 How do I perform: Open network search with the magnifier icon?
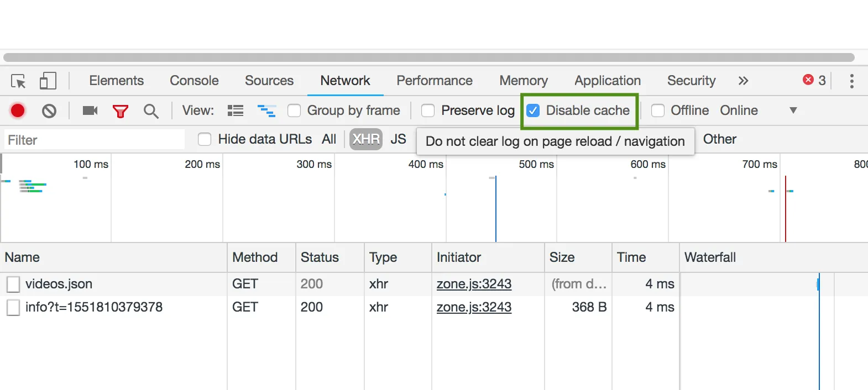151,111
